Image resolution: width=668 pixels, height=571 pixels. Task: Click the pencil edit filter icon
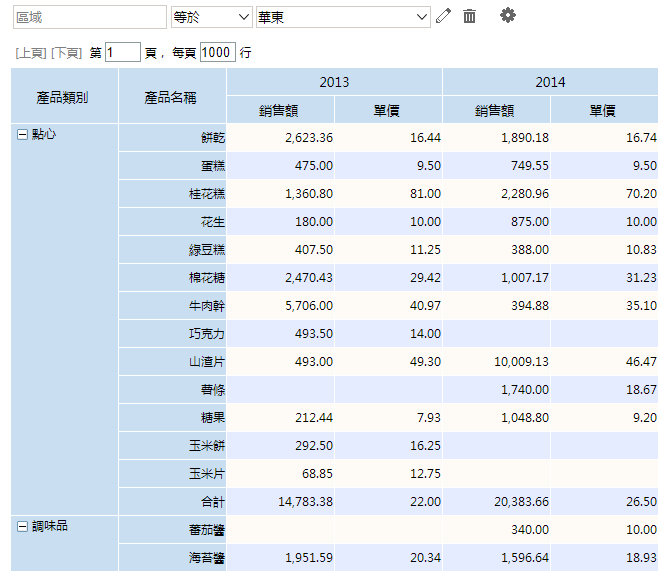click(x=444, y=16)
